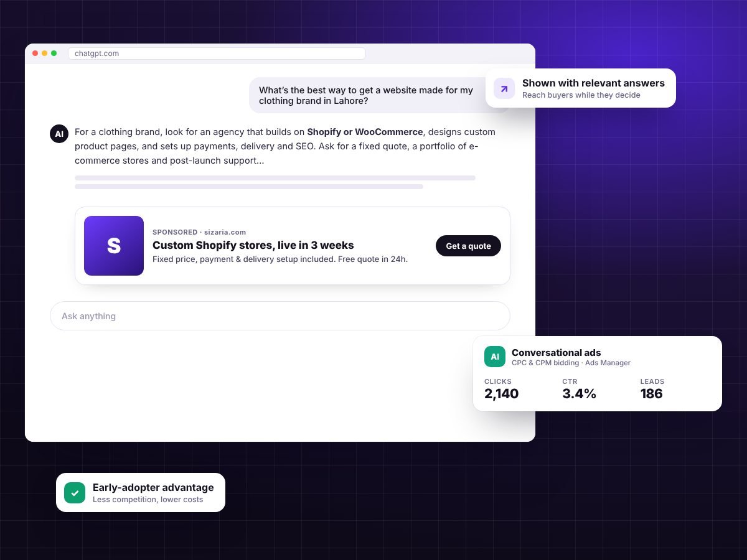Click the CLICKS value 2,140
Viewport: 747px width, 560px height.
[501, 394]
